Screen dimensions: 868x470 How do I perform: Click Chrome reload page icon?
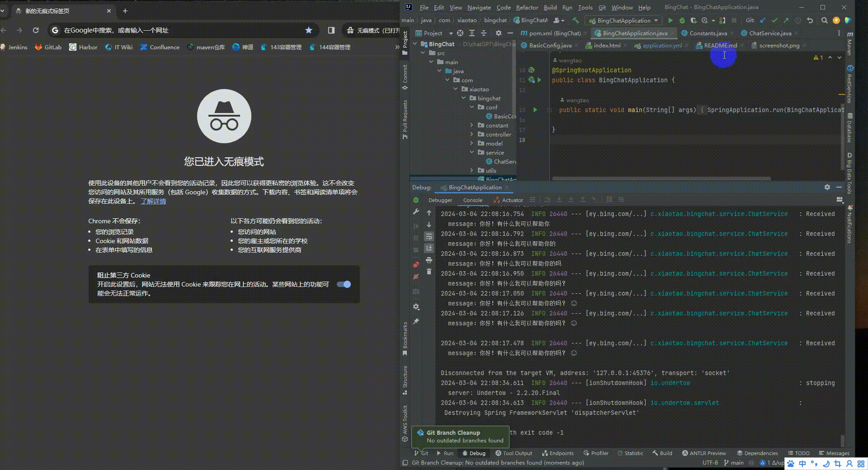click(x=36, y=30)
